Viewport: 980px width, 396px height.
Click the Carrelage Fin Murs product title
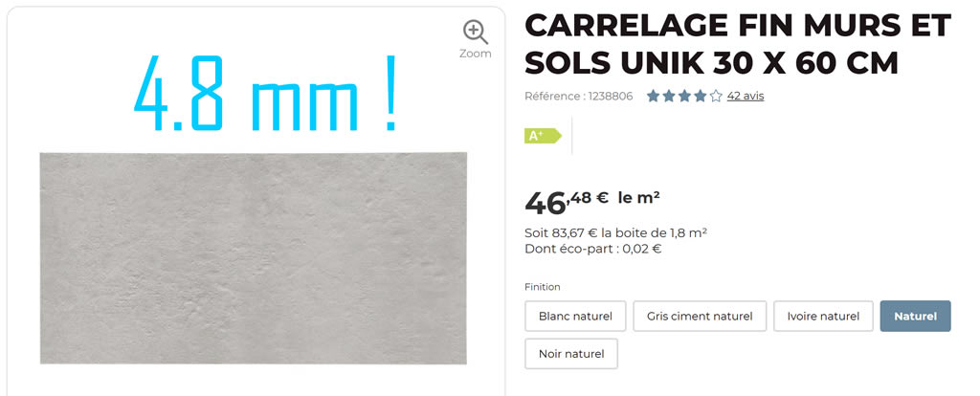coord(738,44)
